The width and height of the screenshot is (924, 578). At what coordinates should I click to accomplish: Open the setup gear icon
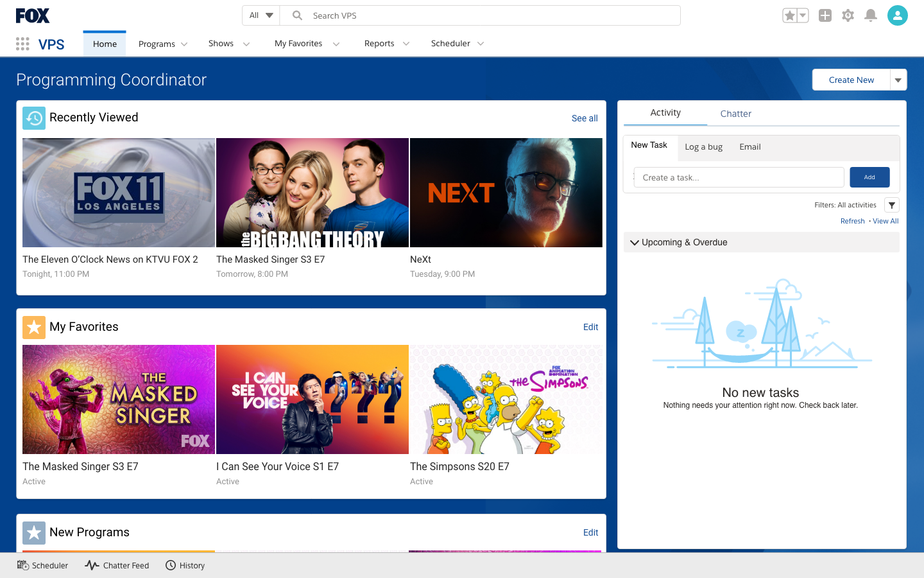click(848, 15)
